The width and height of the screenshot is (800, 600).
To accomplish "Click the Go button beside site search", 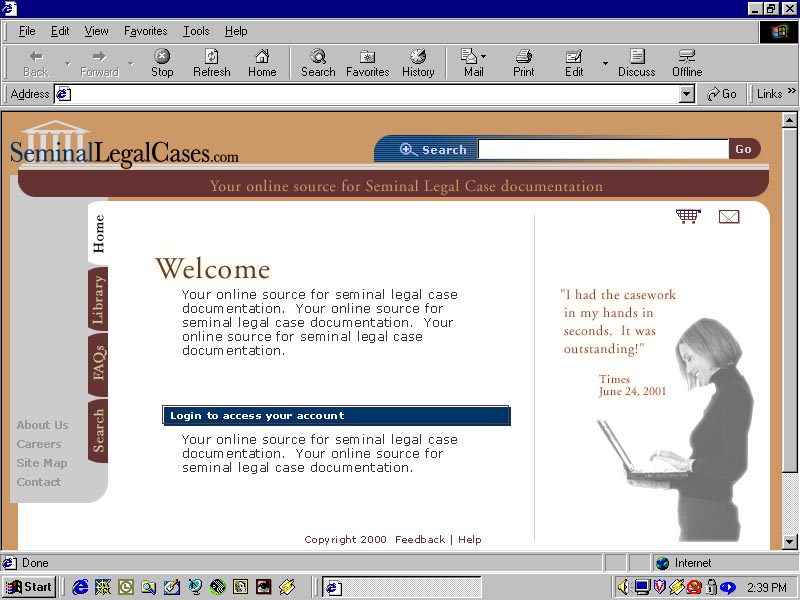I will click(743, 149).
